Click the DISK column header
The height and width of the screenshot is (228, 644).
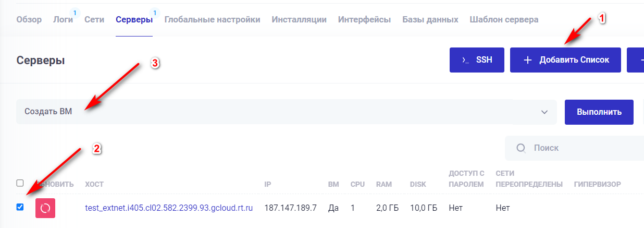pyautogui.click(x=418, y=184)
